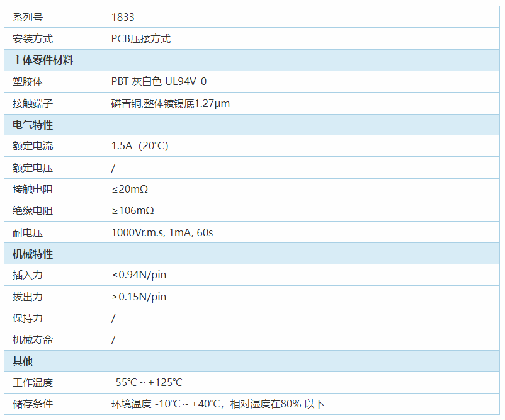Select the '-55℃ ~ +125℃' value

(147, 383)
